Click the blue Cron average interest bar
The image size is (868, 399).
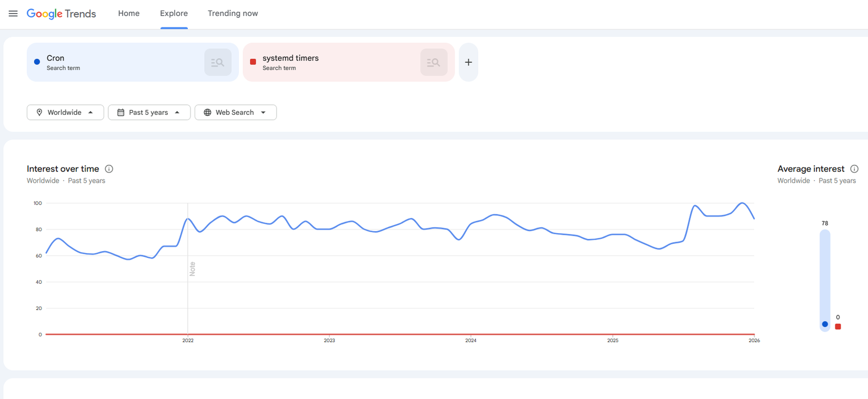[825, 280]
